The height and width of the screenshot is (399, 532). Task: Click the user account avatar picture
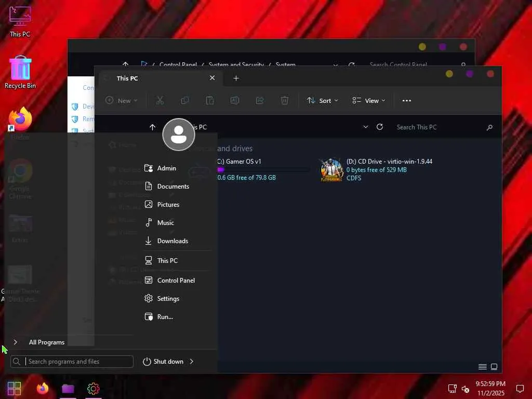coord(179,135)
